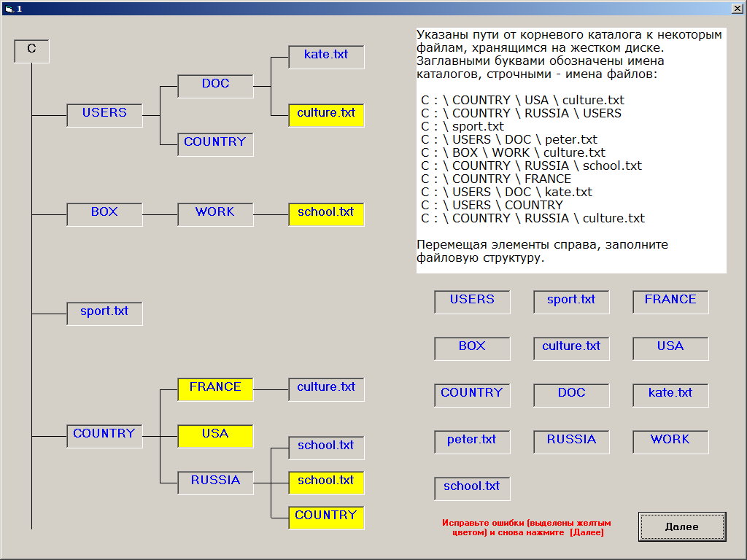Viewport: 747px width, 560px height.
Task: Select the BOX node connected to root C
Action: [104, 214]
